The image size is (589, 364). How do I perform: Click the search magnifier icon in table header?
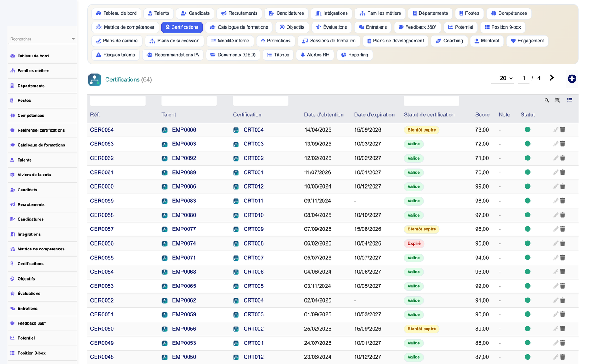point(547,100)
